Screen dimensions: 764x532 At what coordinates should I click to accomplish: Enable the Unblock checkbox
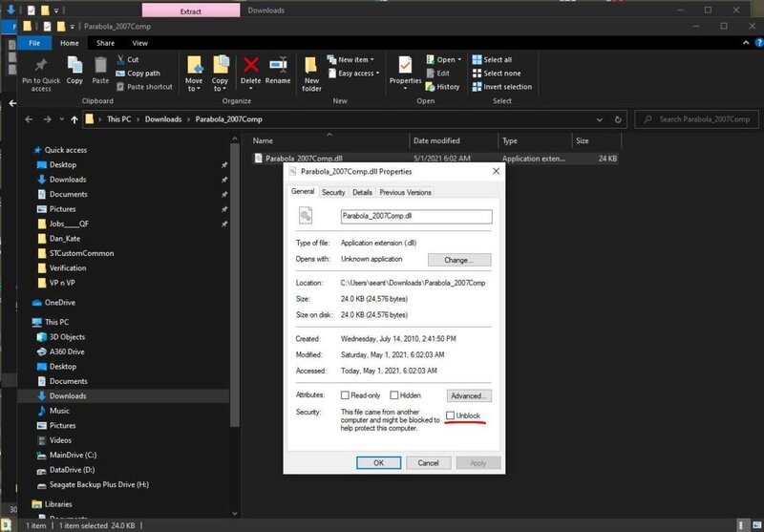451,415
